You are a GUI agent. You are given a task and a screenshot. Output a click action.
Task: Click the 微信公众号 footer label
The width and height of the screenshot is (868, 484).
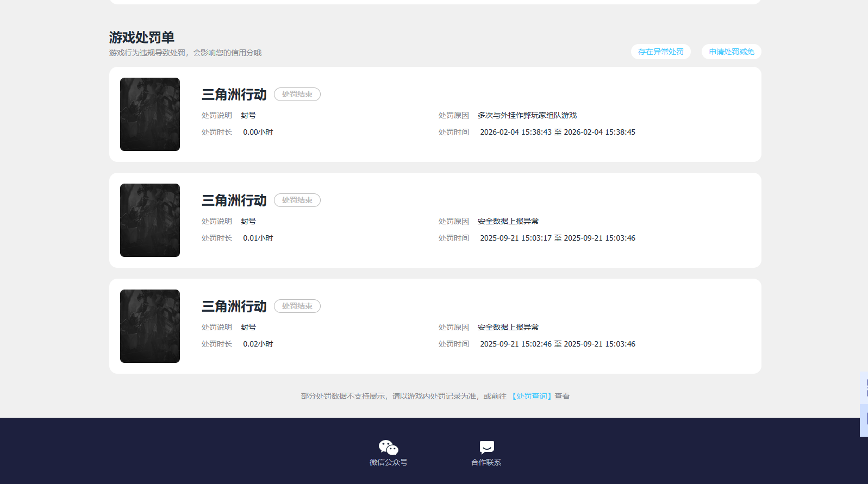click(x=389, y=462)
